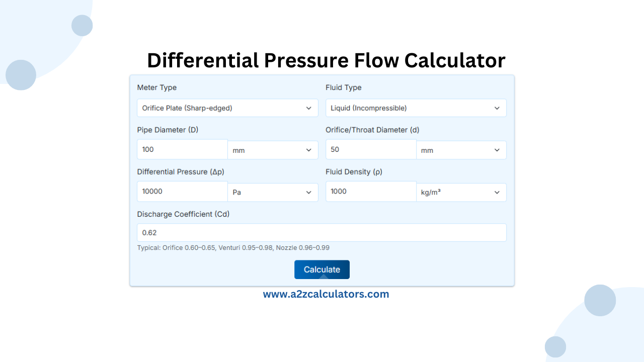Image resolution: width=644 pixels, height=362 pixels.
Task: Open the Fluid Density unit dropdown showing kg/m³
Action: pos(461,192)
